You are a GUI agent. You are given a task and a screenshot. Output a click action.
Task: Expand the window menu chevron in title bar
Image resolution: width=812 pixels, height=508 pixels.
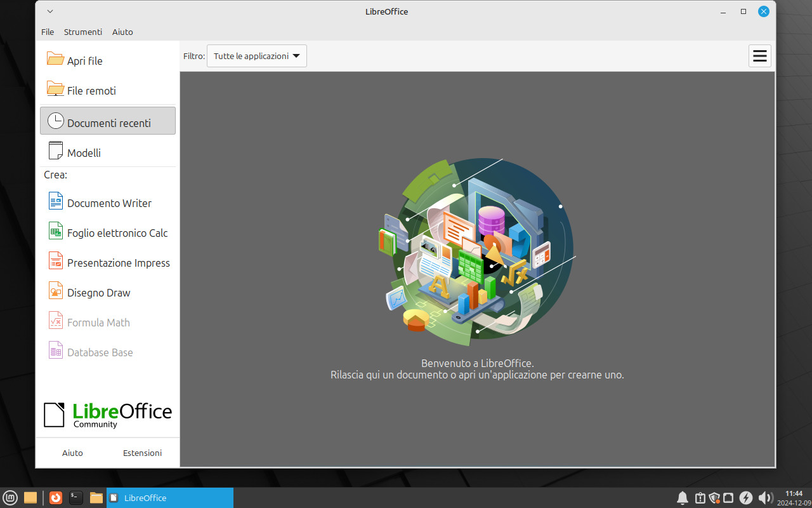pyautogui.click(x=50, y=11)
